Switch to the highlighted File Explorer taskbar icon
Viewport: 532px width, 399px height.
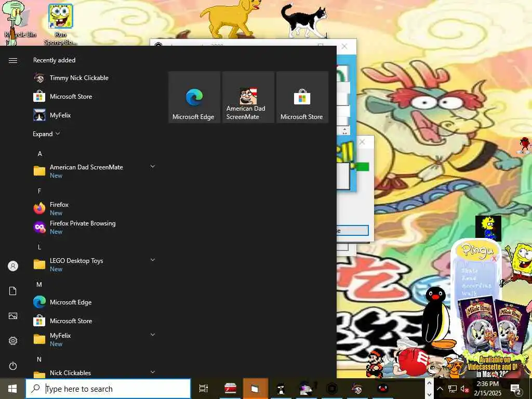255,389
